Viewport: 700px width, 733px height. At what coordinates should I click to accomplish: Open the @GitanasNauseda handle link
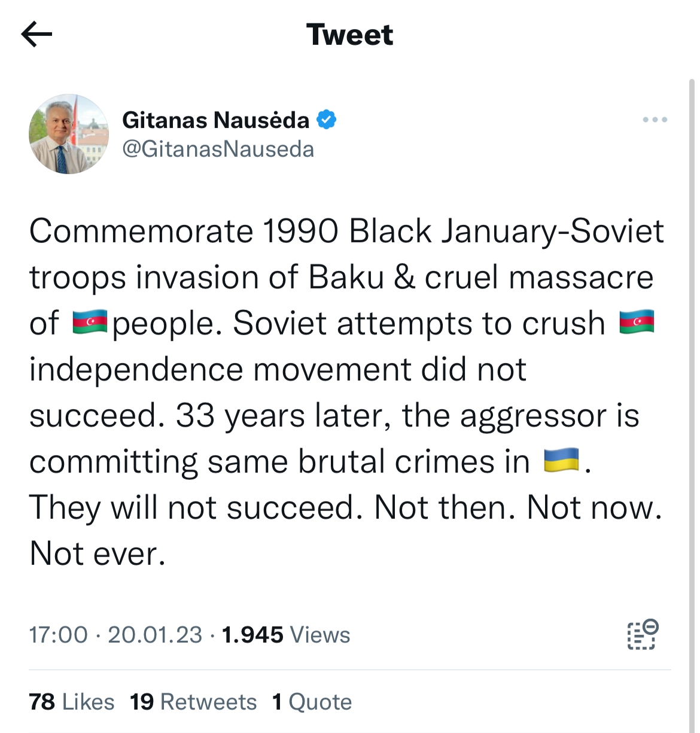[218, 149]
